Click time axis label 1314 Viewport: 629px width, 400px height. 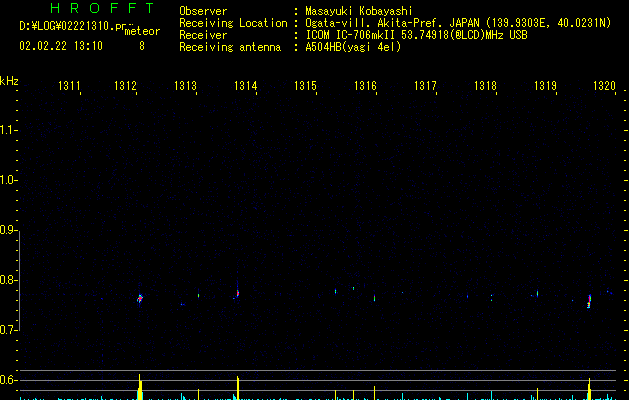[246, 86]
